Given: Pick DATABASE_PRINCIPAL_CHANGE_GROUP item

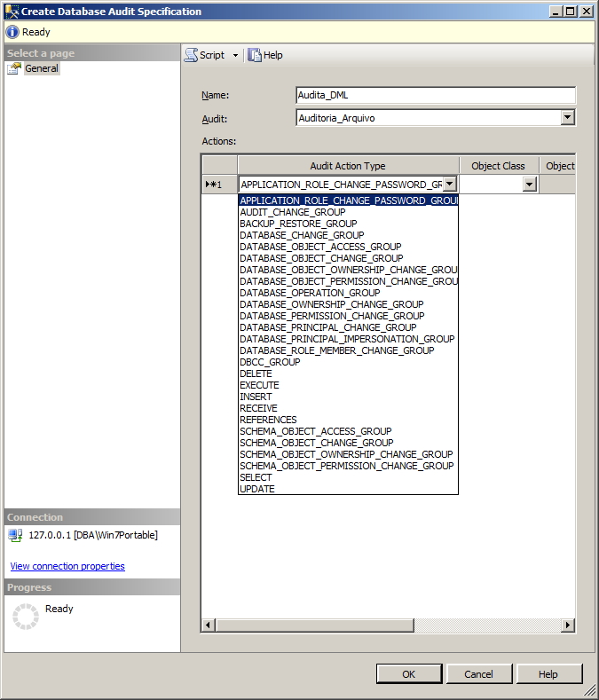Looking at the screenshot, I should click(349, 327).
